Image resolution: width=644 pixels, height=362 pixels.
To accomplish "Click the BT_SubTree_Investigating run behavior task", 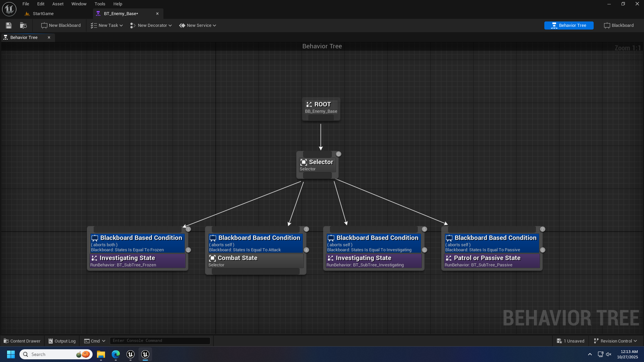I will [x=374, y=261].
